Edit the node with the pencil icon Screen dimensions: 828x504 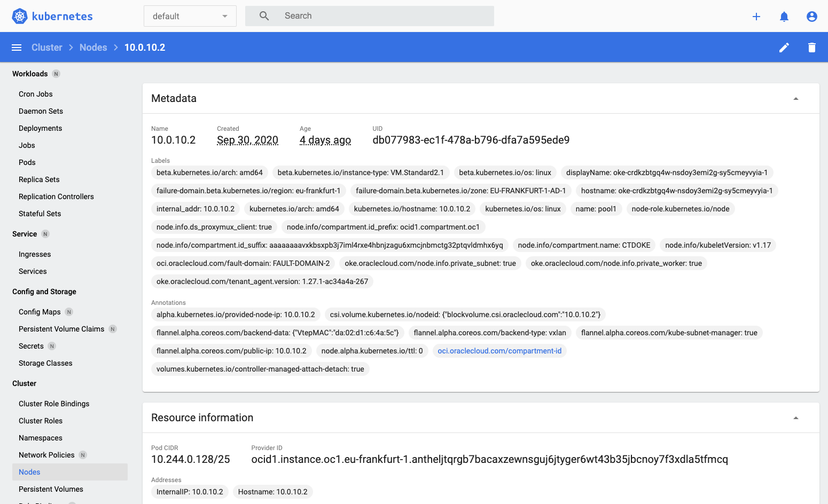[784, 48]
